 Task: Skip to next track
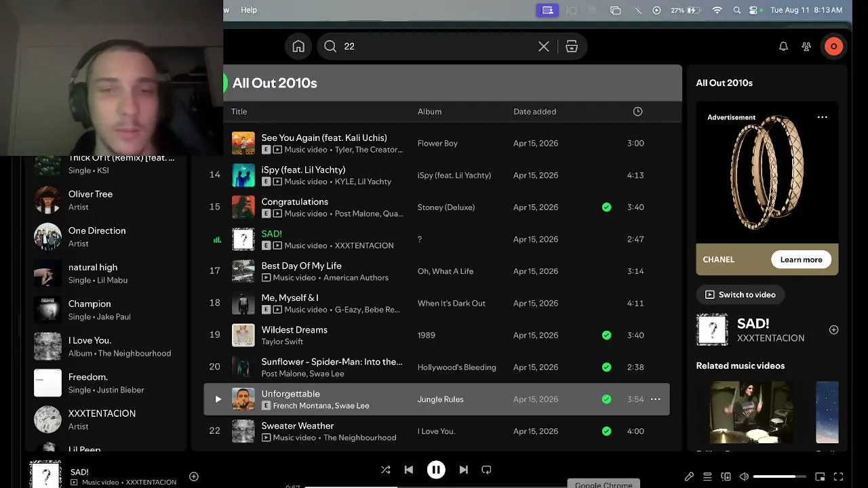coord(464,470)
